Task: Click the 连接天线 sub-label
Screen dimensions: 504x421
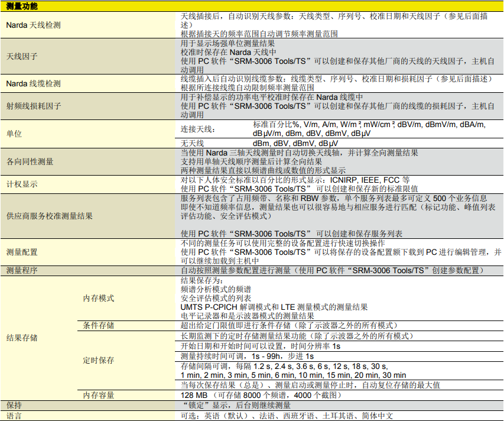Action: (x=197, y=129)
